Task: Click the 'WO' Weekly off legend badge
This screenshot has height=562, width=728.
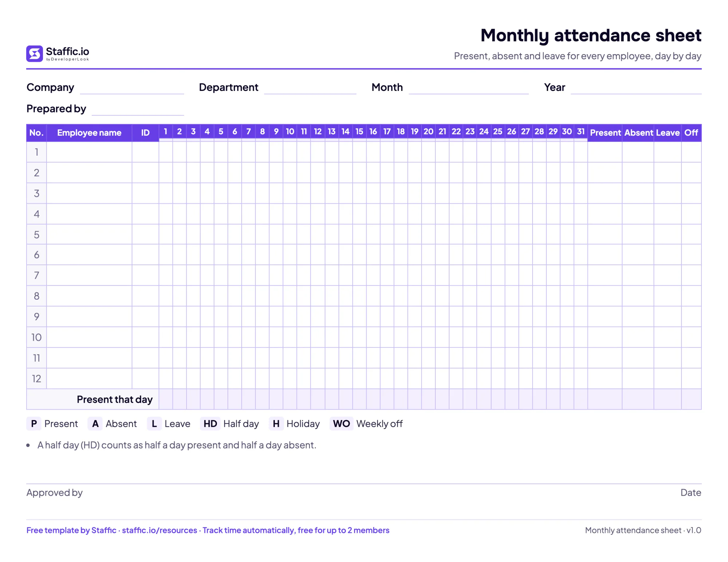Action: [x=341, y=424]
